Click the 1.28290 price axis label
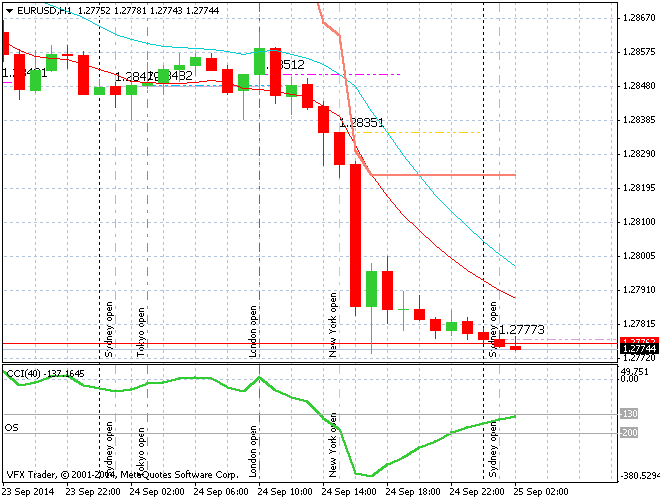The image size is (660, 500). [639, 154]
